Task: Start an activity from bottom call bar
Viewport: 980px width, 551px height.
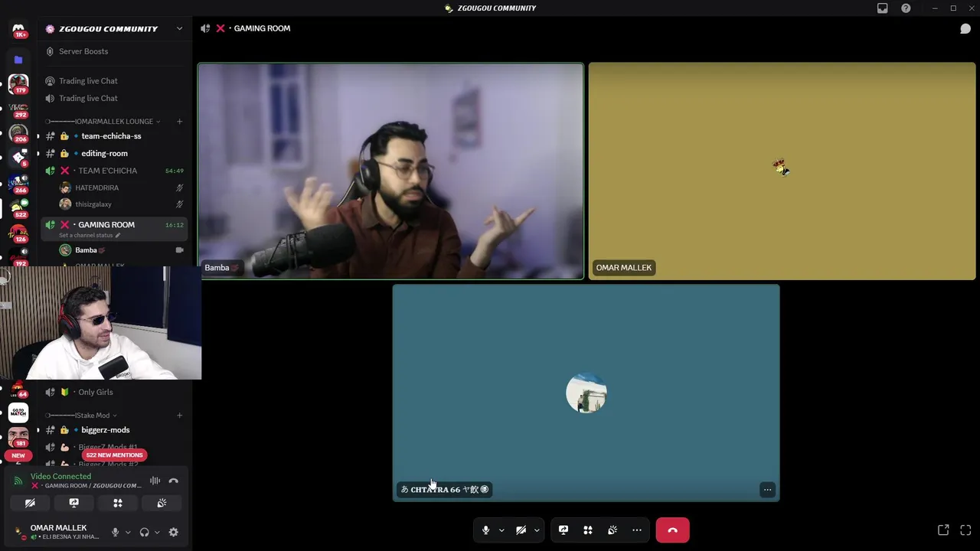Action: click(588, 530)
